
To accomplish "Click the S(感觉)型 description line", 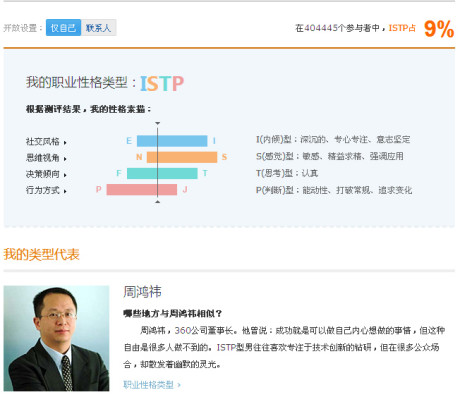I will pos(330,156).
